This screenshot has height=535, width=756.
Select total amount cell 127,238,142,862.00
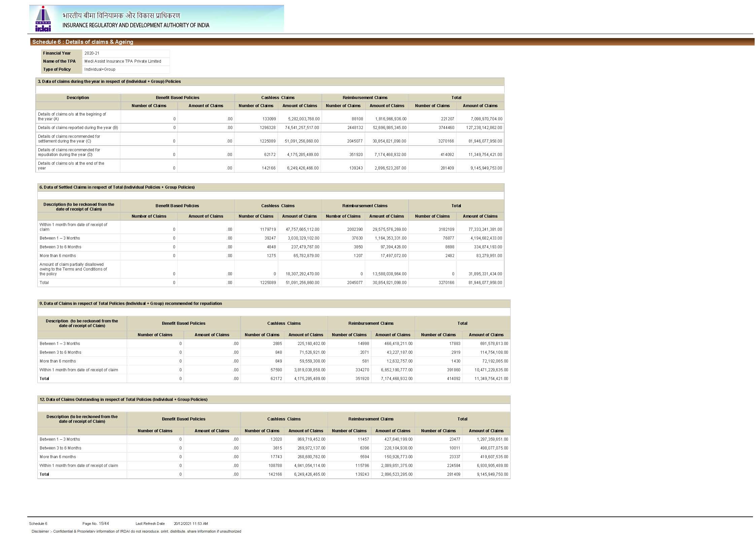484,128
